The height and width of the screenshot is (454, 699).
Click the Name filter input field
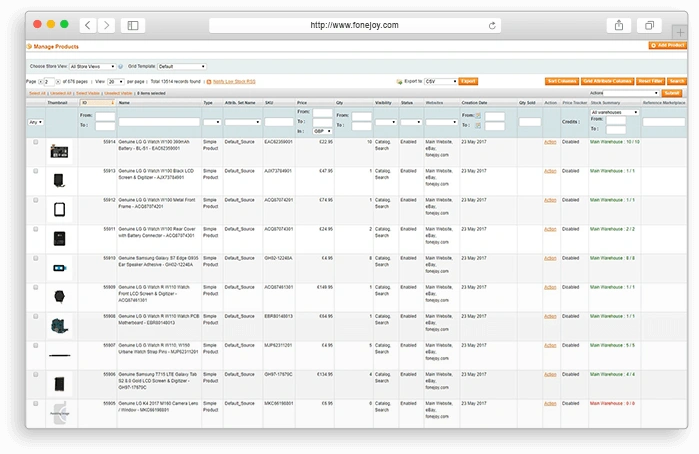(159, 122)
